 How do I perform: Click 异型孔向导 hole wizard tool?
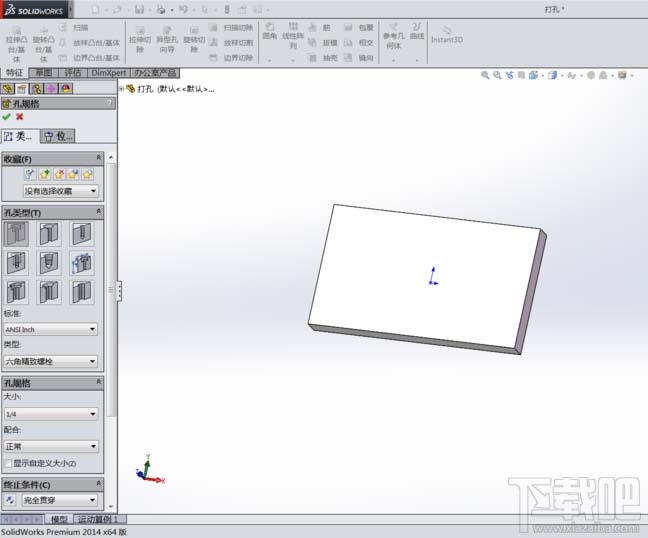[x=167, y=39]
